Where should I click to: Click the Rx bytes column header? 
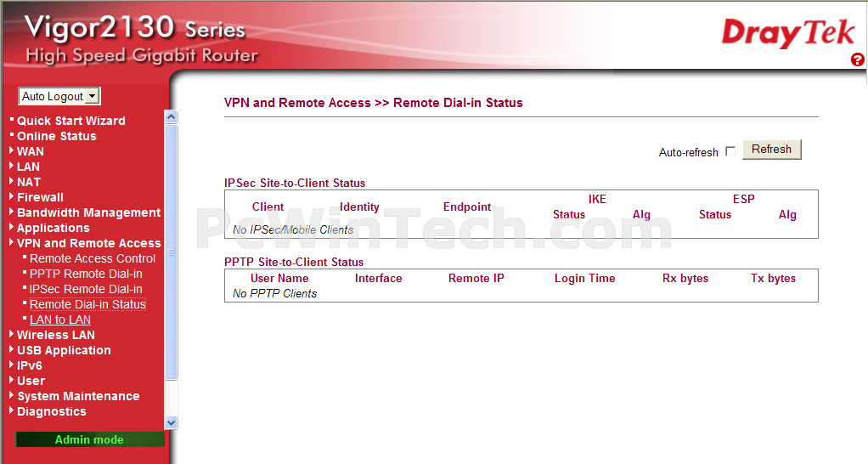tap(685, 279)
